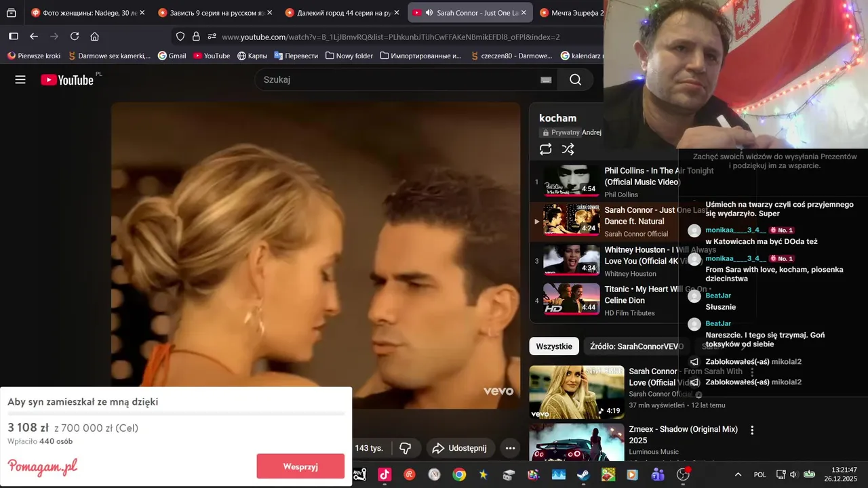The height and width of the screenshot is (488, 868).
Task: Click the browser forward arrow
Action: click(54, 37)
